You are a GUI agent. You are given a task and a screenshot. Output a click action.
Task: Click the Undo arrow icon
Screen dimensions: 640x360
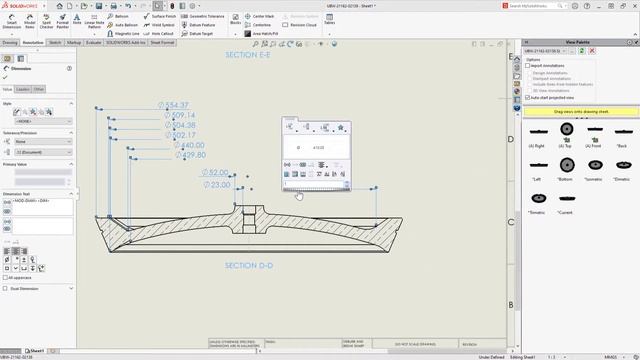(128, 6)
